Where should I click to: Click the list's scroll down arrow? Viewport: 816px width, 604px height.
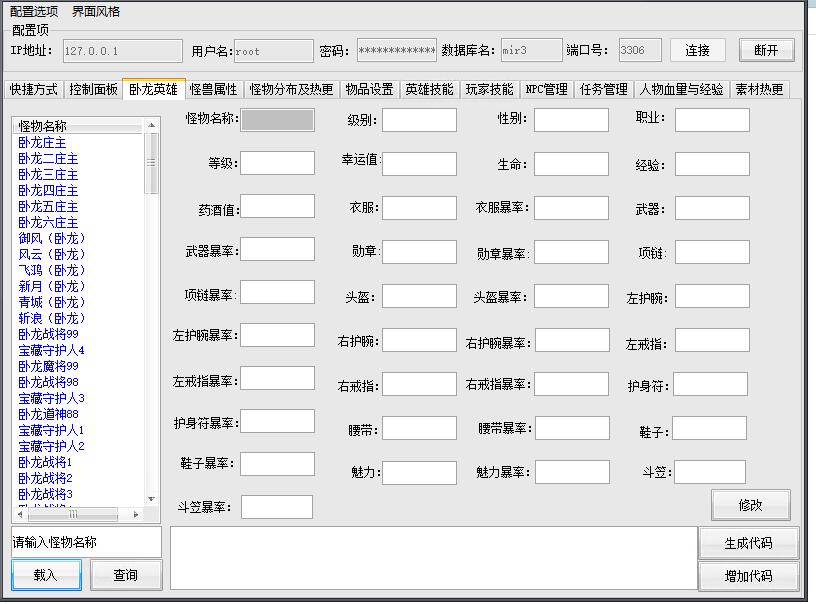152,499
